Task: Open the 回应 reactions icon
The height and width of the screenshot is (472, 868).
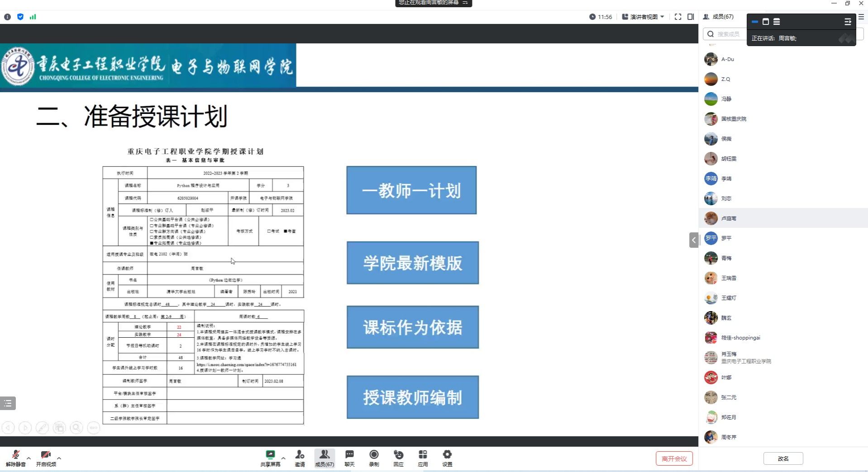Action: [x=398, y=458]
